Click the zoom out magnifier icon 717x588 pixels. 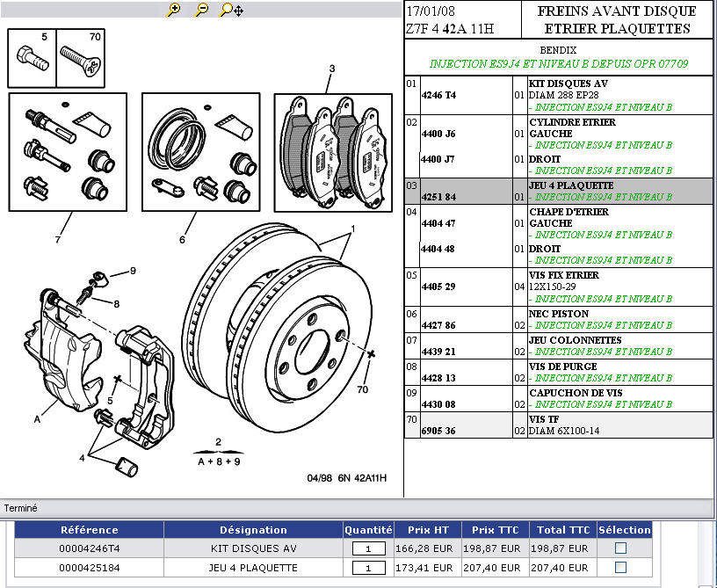tap(200, 10)
